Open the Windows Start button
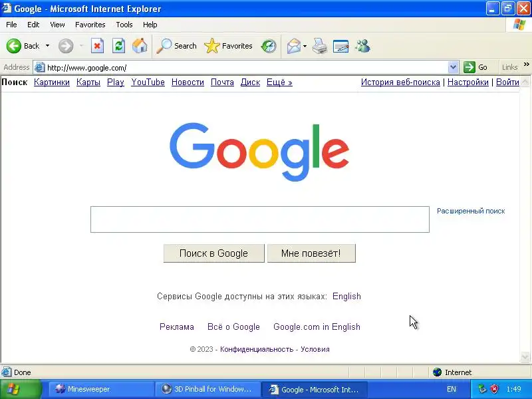The image size is (532, 399). tap(21, 389)
